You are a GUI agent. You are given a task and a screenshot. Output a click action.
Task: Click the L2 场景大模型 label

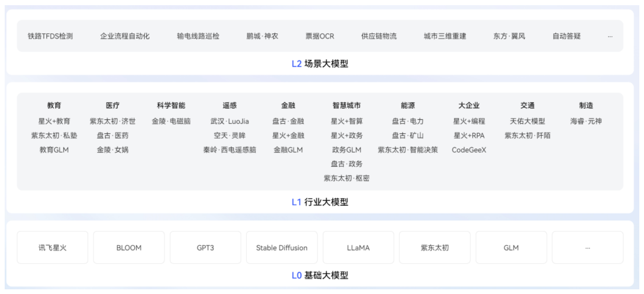tap(320, 64)
